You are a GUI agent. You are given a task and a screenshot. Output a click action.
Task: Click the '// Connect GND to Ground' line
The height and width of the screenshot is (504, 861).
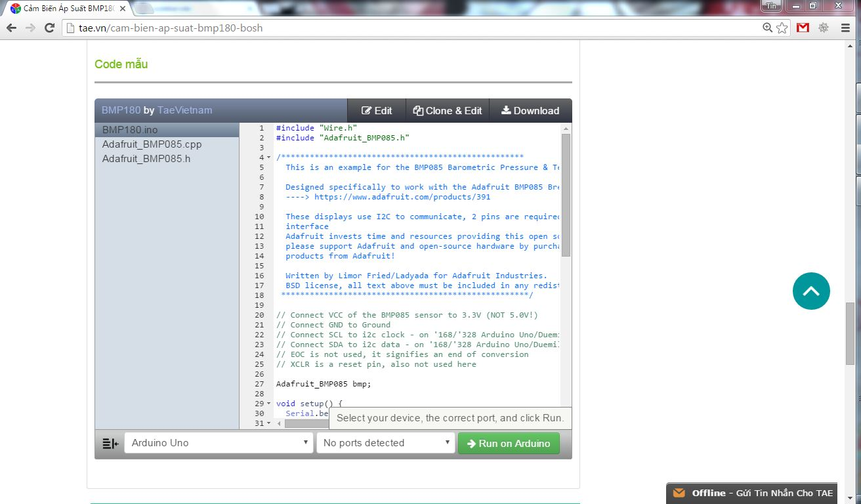pos(333,325)
